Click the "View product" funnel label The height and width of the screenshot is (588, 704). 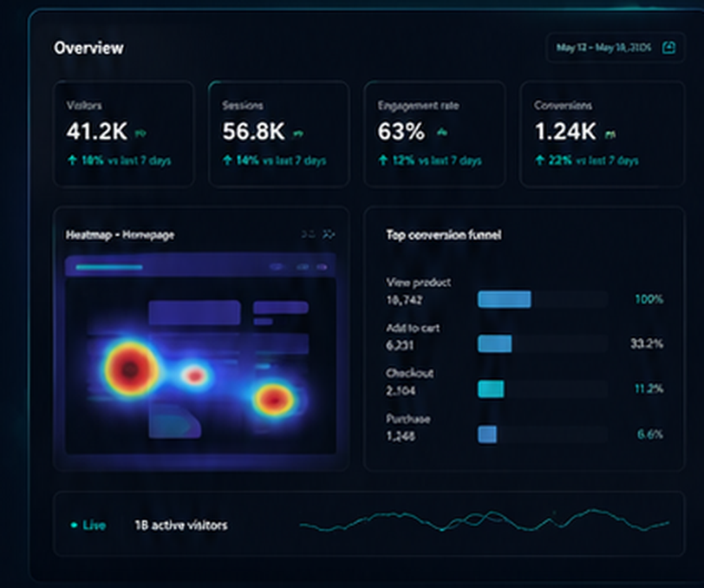click(x=419, y=283)
